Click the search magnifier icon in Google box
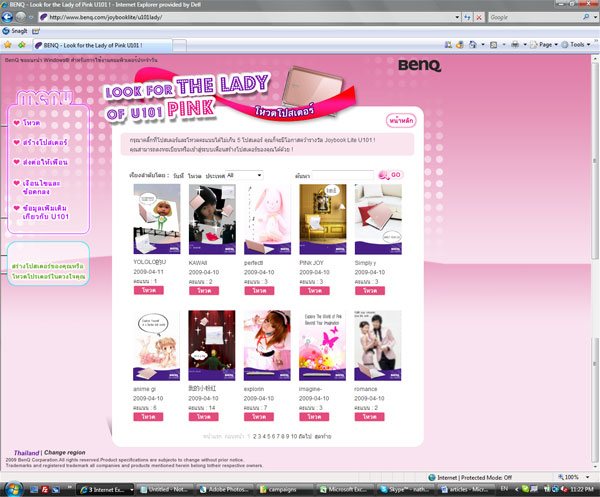600x497 pixels. click(586, 17)
